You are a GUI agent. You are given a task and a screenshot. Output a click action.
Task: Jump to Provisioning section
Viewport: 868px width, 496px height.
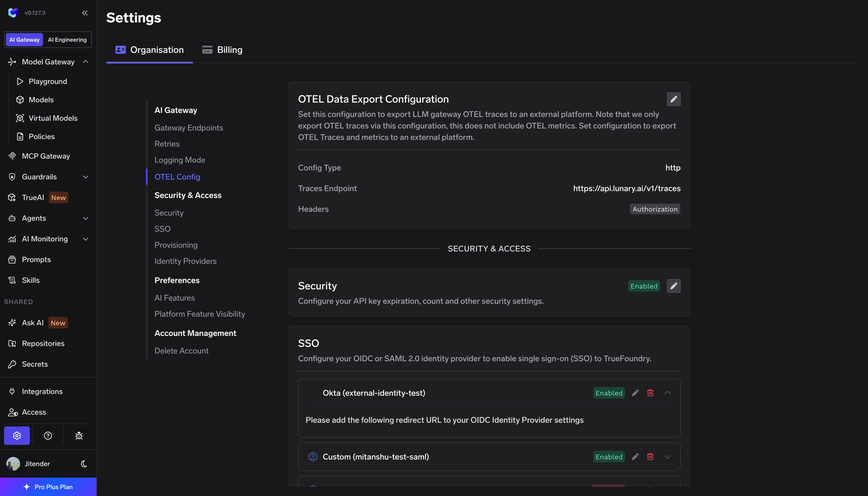click(176, 245)
